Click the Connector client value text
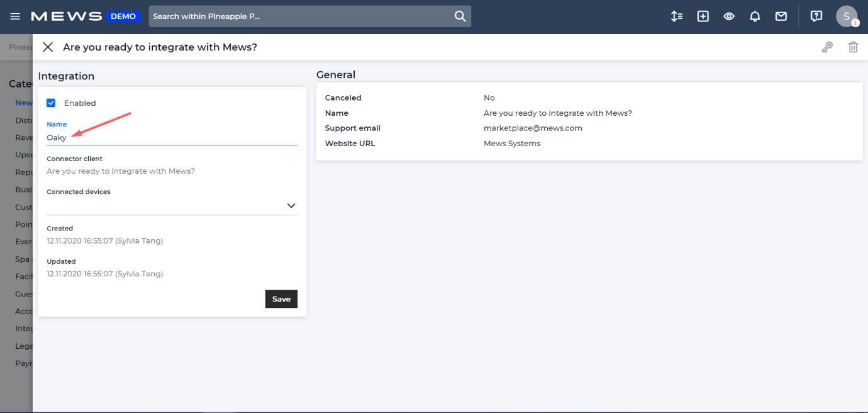868x413 pixels. (121, 171)
